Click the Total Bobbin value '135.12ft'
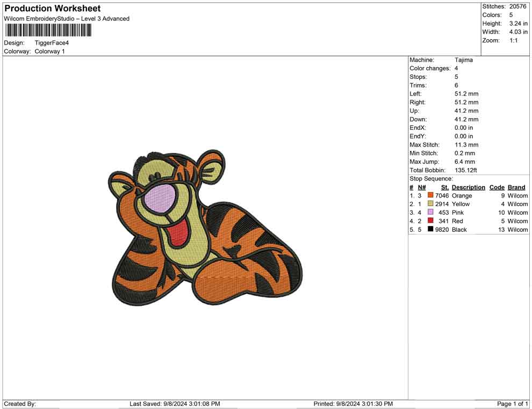 point(466,170)
